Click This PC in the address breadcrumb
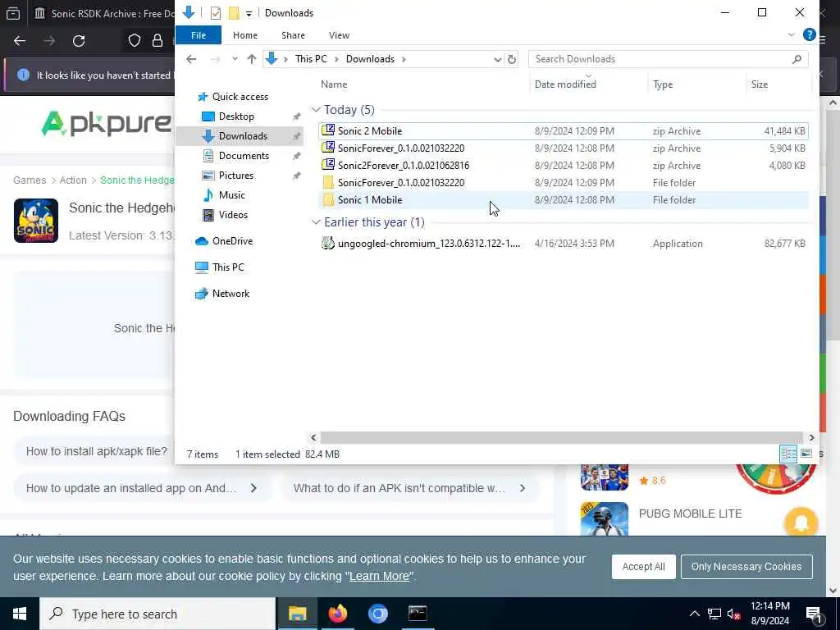Image resolution: width=840 pixels, height=630 pixels. (311, 59)
